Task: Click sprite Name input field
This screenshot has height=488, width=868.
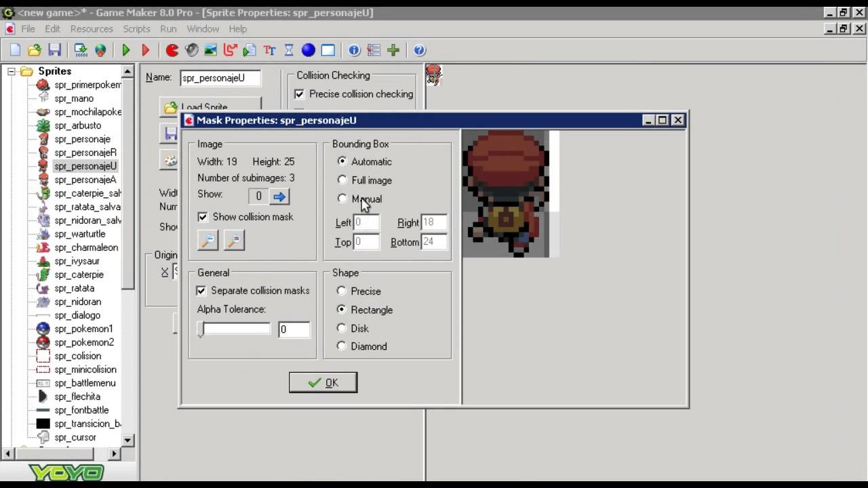Action: pos(220,78)
